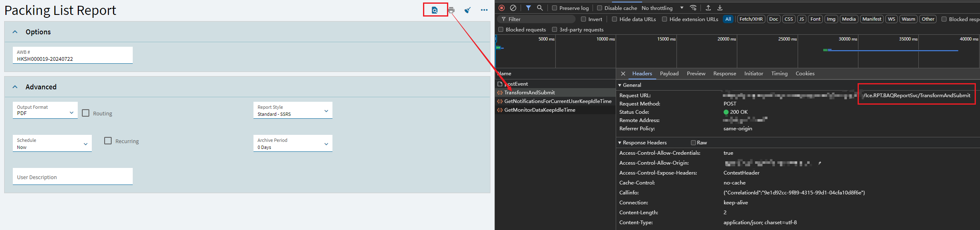Filter by CSS requests
Viewport: 980px width, 230px height.
click(789, 19)
